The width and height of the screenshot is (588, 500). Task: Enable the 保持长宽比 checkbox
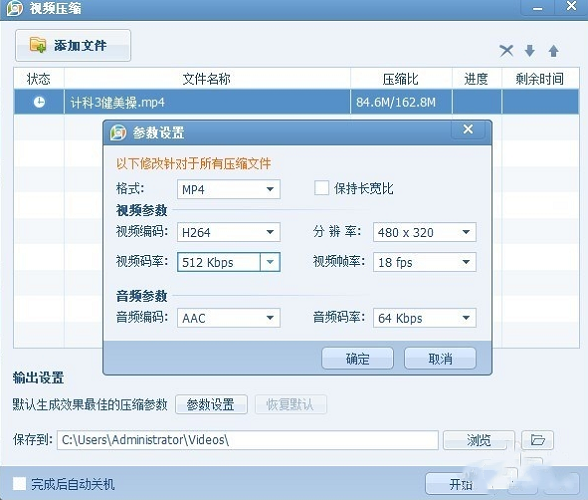321,188
